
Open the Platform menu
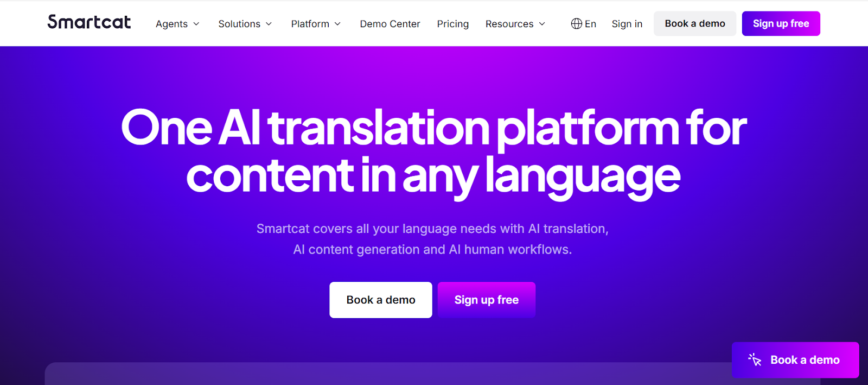pyautogui.click(x=310, y=24)
